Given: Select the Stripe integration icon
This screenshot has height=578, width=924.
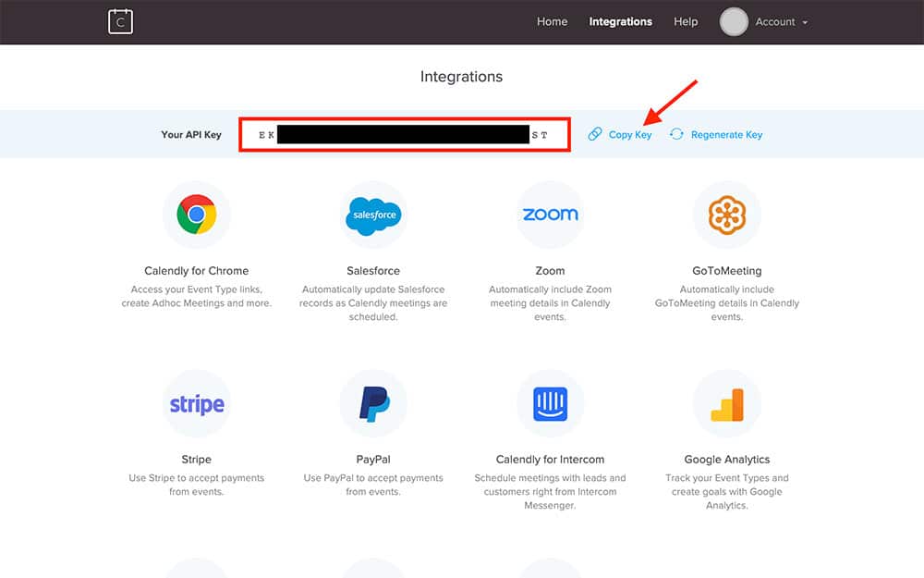Looking at the screenshot, I should (196, 404).
